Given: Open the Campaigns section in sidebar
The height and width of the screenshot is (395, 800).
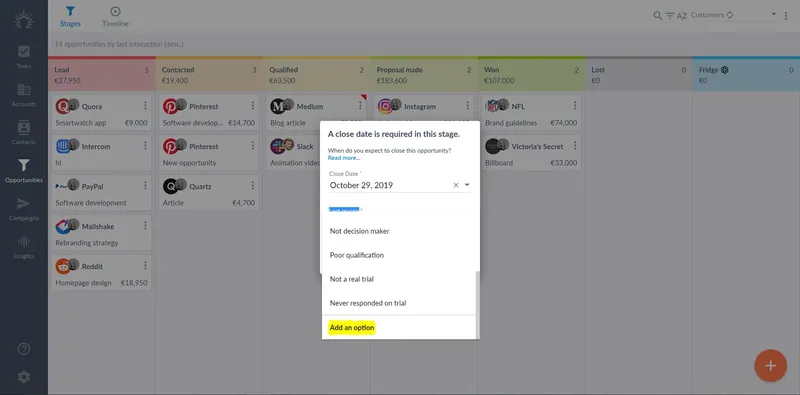Looking at the screenshot, I should 23,209.
